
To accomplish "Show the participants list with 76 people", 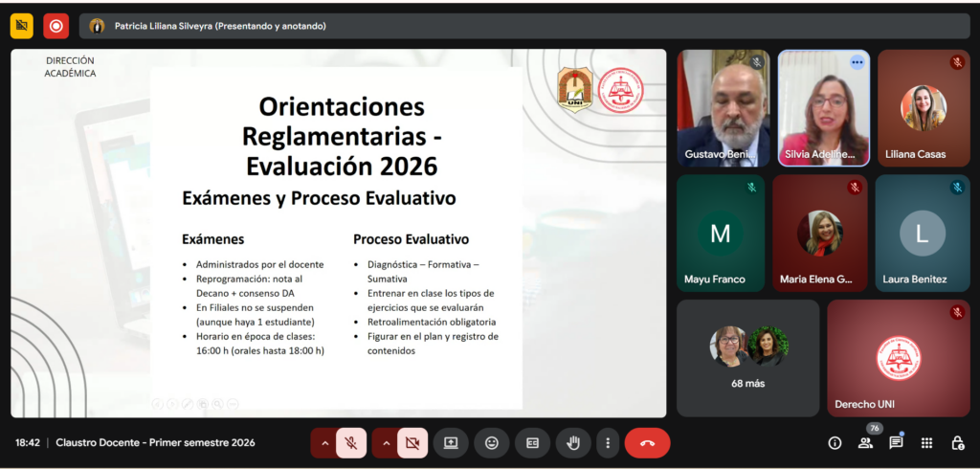I will (x=865, y=443).
